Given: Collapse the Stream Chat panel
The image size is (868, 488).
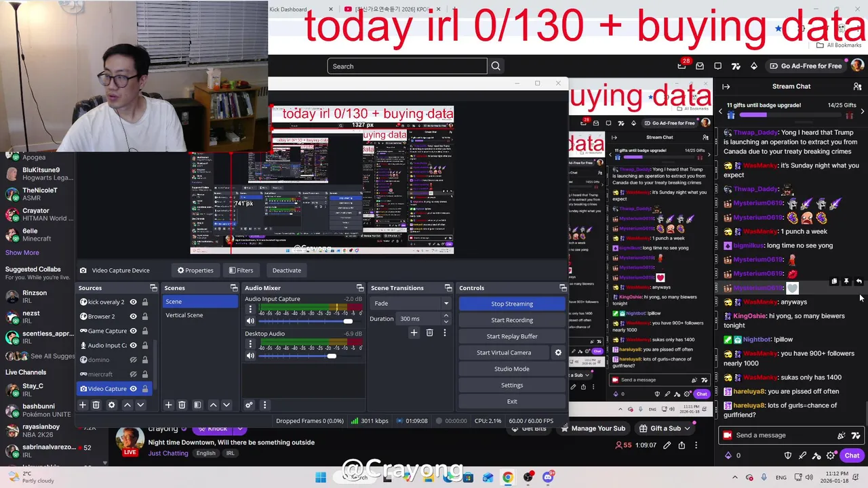Looking at the screenshot, I should click(726, 86).
